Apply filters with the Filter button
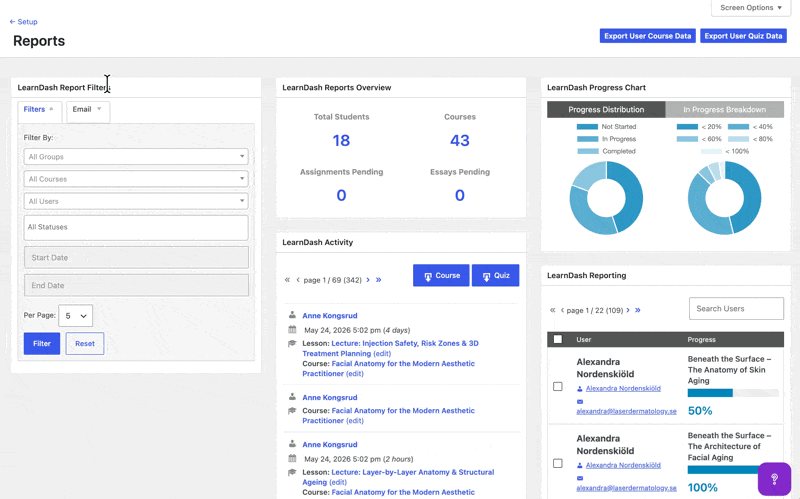The height and width of the screenshot is (499, 800). pyautogui.click(x=42, y=343)
